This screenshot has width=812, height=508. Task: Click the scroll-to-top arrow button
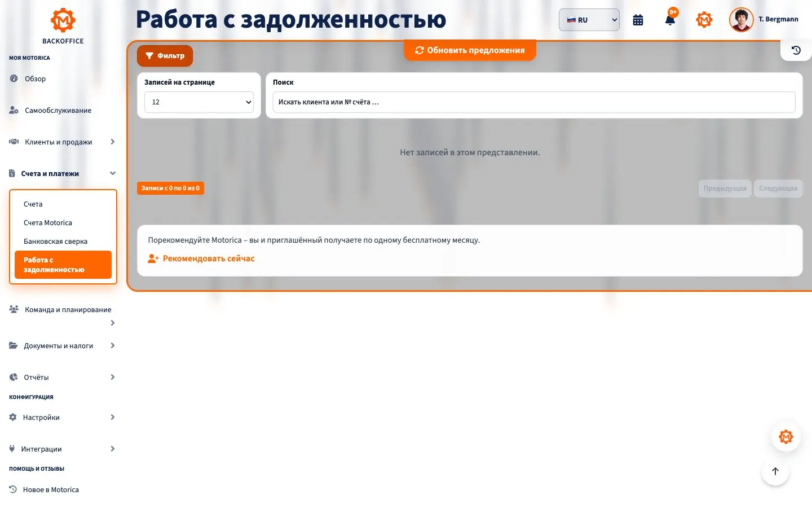point(775,471)
